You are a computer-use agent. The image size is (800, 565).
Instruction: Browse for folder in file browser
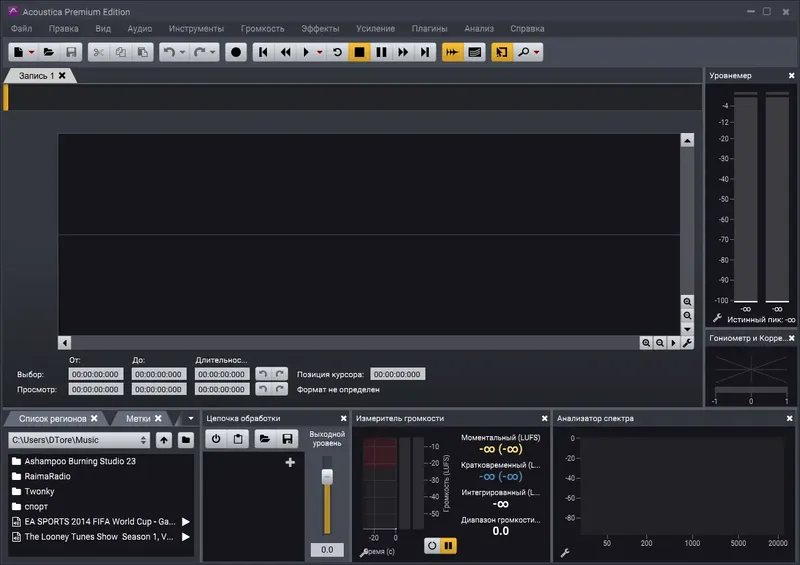click(x=186, y=440)
